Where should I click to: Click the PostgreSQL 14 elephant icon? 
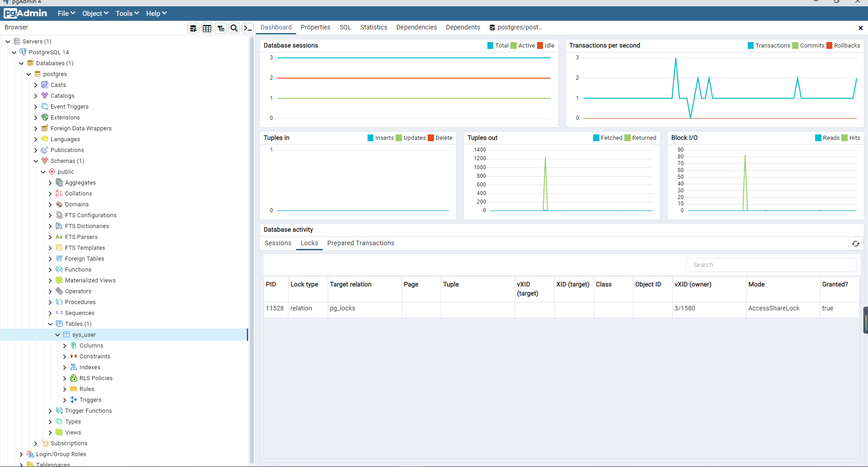23,52
